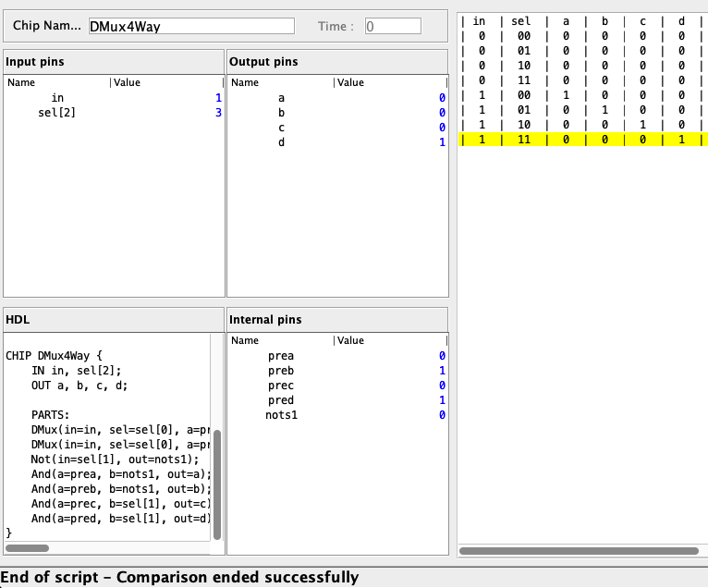Select output pin b row
Viewport: 708px width, 588px height.
coord(337,113)
